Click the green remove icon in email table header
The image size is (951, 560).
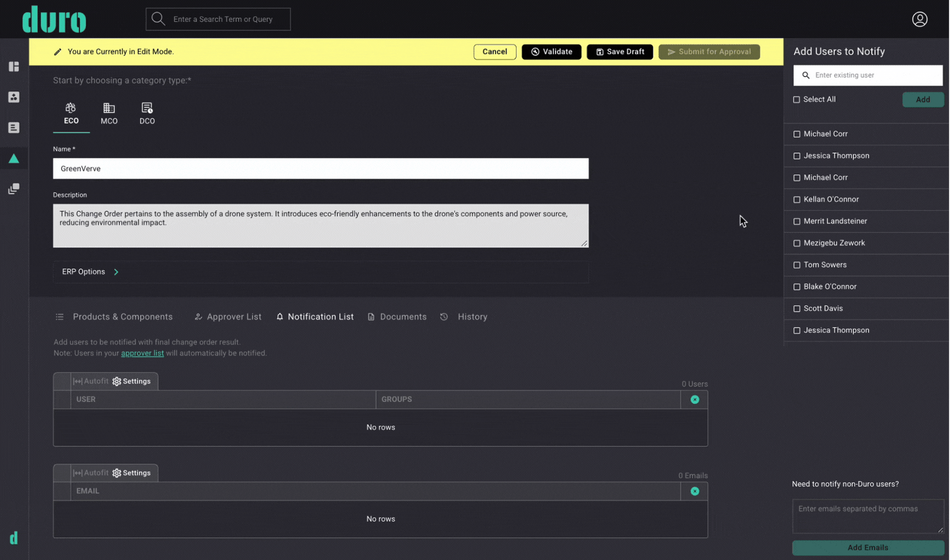[x=696, y=491]
